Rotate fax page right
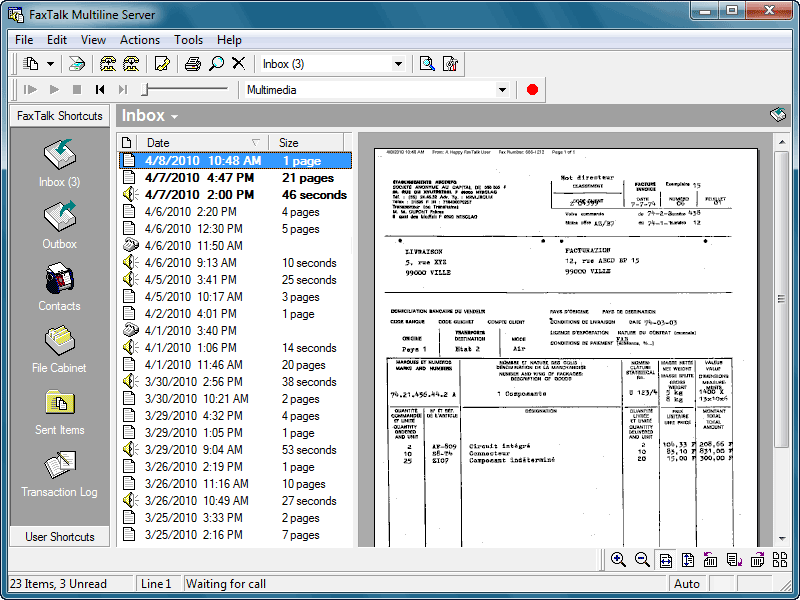800x600 pixels. 758,560
